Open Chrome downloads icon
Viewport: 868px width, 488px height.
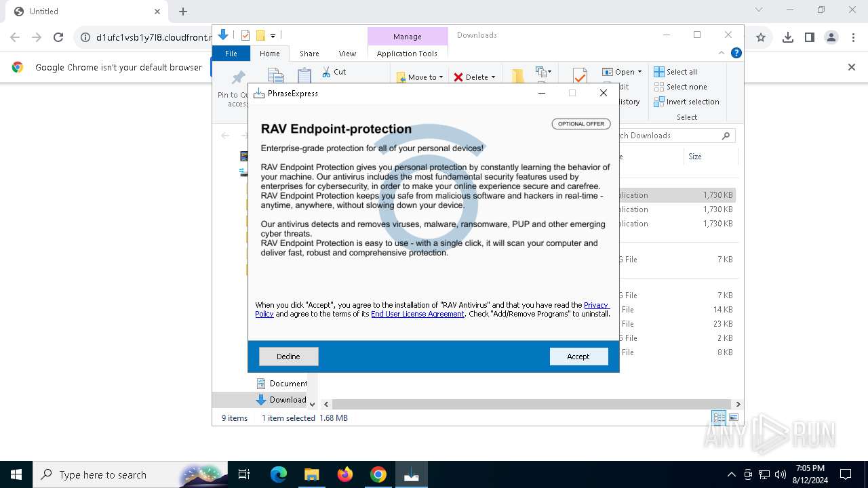point(787,38)
